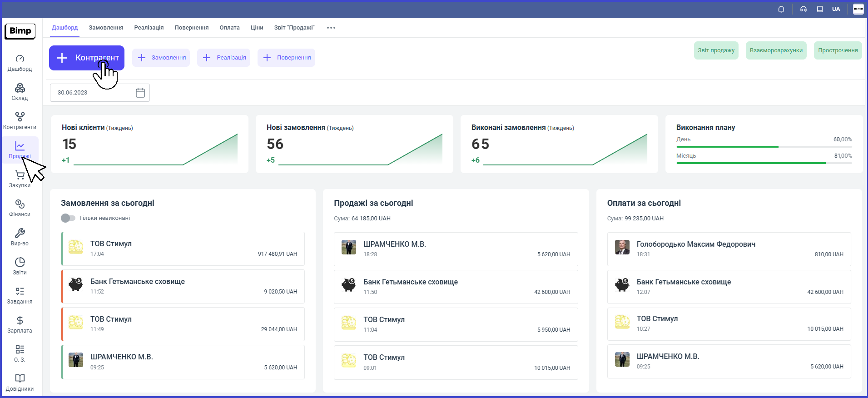Open calendar picker icon in date field
This screenshot has width=868, height=398.
[x=140, y=93]
